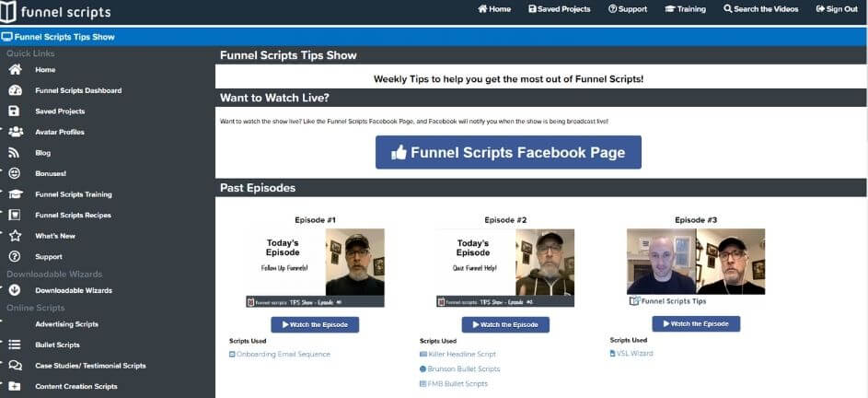Click the smiley face Bonuses icon
Screen dimensions: 868x398
(x=15, y=173)
